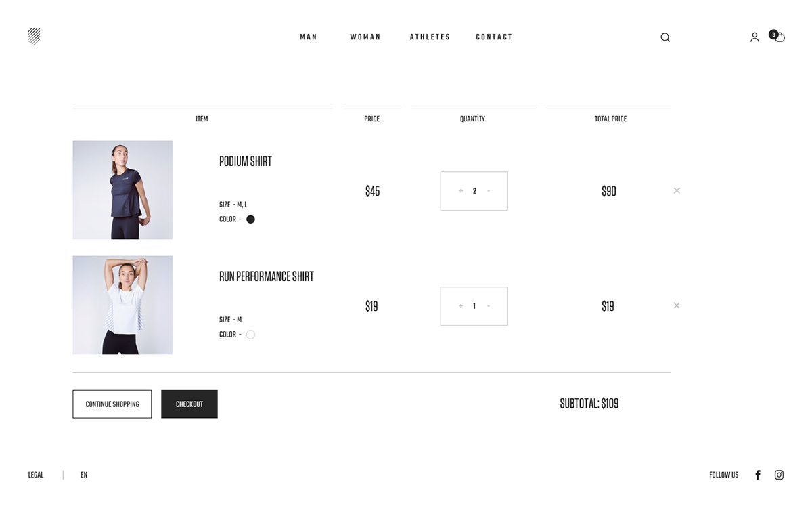Screen dimensions: 812x508
Task: Decrease Run Performance Shirt quantity
Action: click(x=489, y=306)
